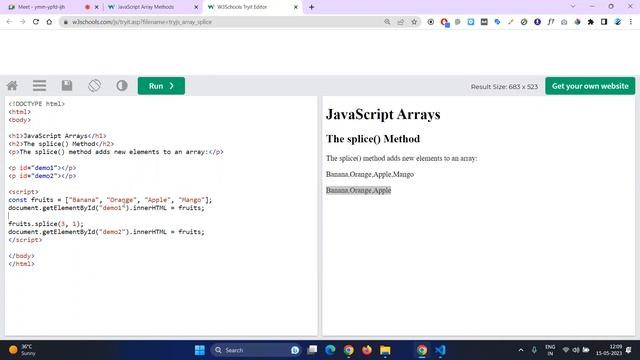Click the highlighted Banana,Orange,Apple result text
Viewport: 640px width, 360px height.
(358, 190)
